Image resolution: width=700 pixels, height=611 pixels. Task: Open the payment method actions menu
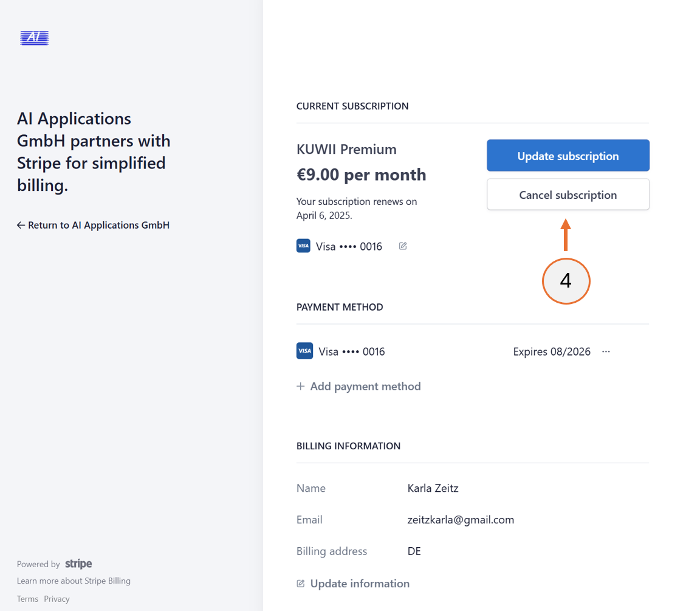pos(605,351)
